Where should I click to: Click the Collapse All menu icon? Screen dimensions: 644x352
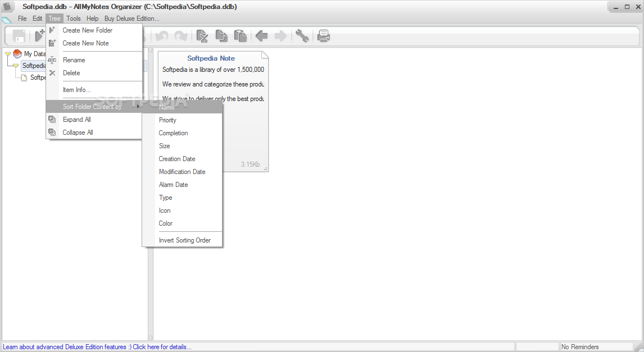[x=52, y=132]
